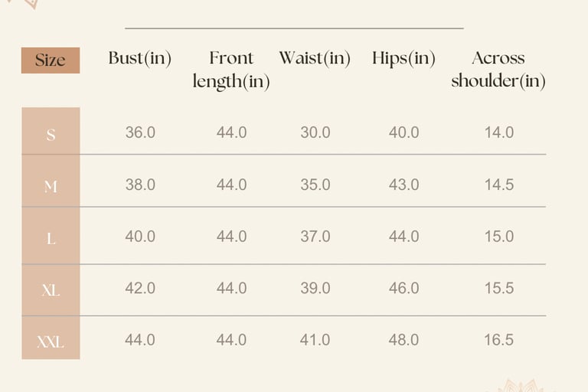
Task: Select the XL size row label
Action: click(x=51, y=290)
